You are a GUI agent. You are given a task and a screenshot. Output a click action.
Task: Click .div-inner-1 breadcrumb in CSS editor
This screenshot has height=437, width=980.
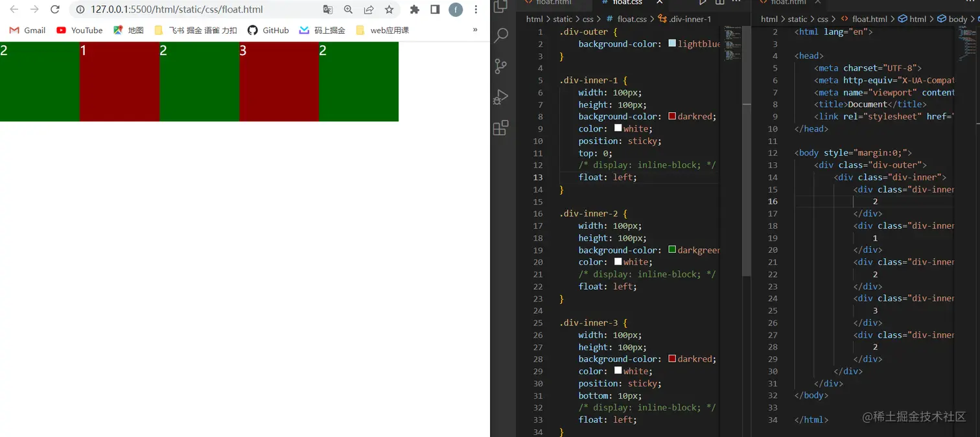click(684, 19)
